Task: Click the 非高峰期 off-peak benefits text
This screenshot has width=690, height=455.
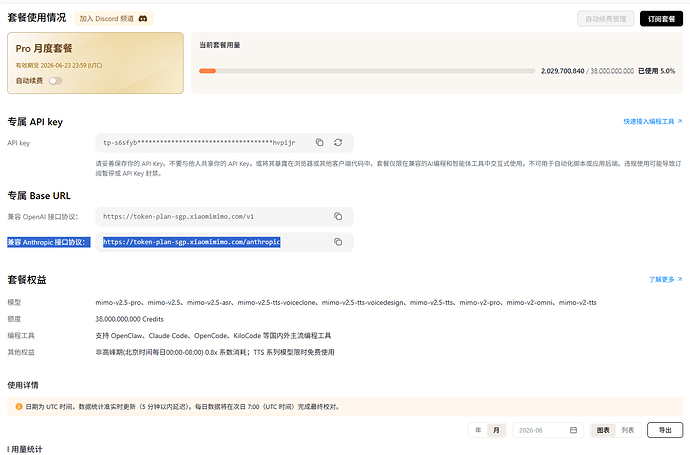Action: click(215, 352)
